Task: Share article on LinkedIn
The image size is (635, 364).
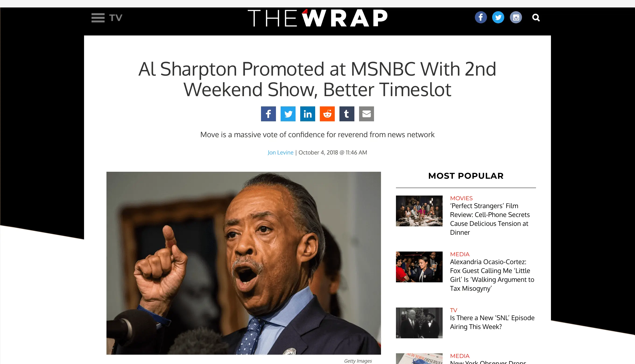Action: (307, 114)
